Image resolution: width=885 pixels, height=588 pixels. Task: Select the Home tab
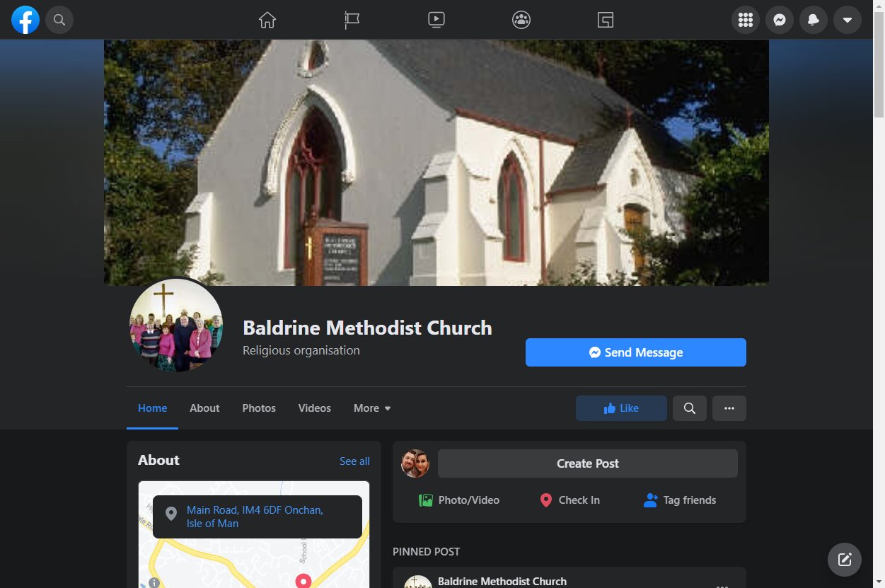coord(153,408)
